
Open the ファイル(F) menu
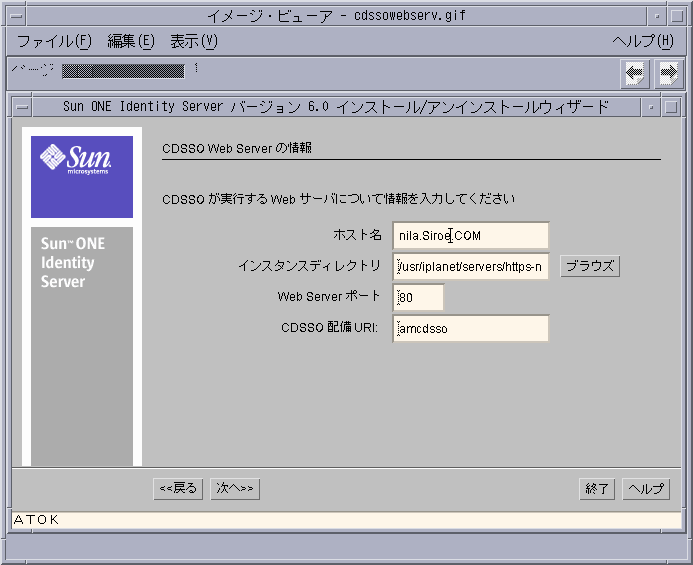coord(54,42)
